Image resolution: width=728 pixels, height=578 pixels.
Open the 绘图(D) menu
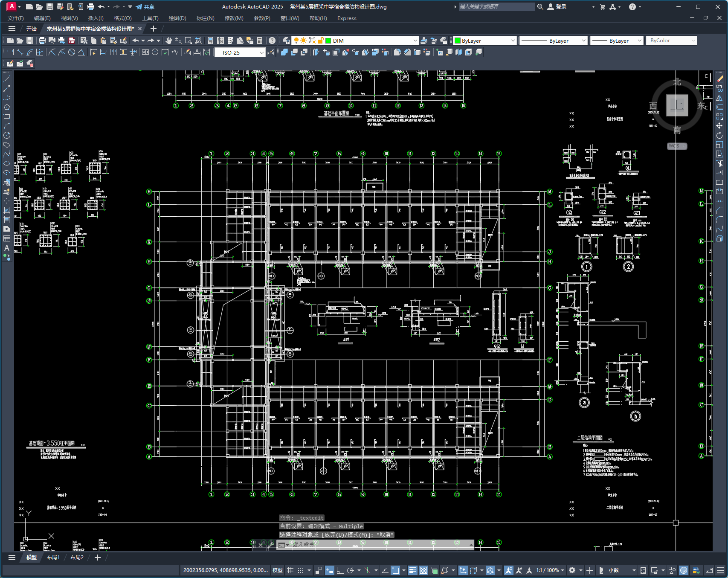[x=177, y=18]
